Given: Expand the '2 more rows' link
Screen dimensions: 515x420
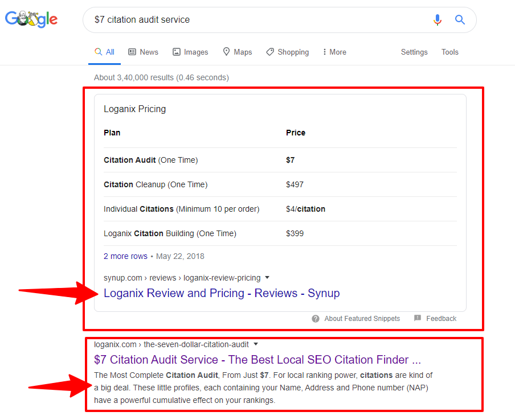Looking at the screenshot, I should (x=125, y=256).
